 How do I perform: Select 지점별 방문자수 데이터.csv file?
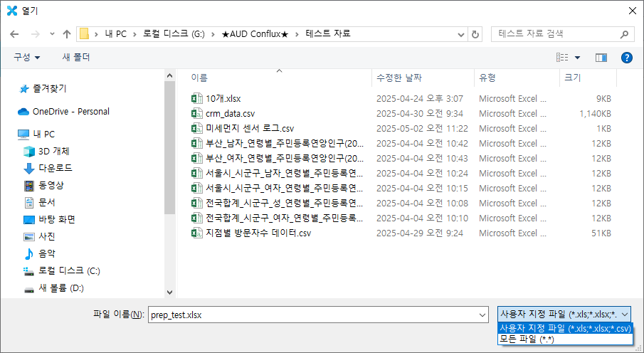[x=258, y=233]
